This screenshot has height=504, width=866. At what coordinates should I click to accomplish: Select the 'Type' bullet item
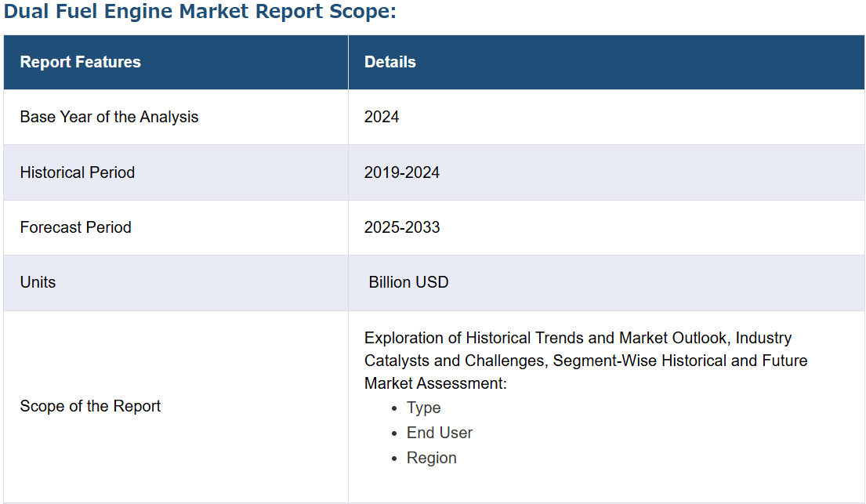[x=424, y=408]
